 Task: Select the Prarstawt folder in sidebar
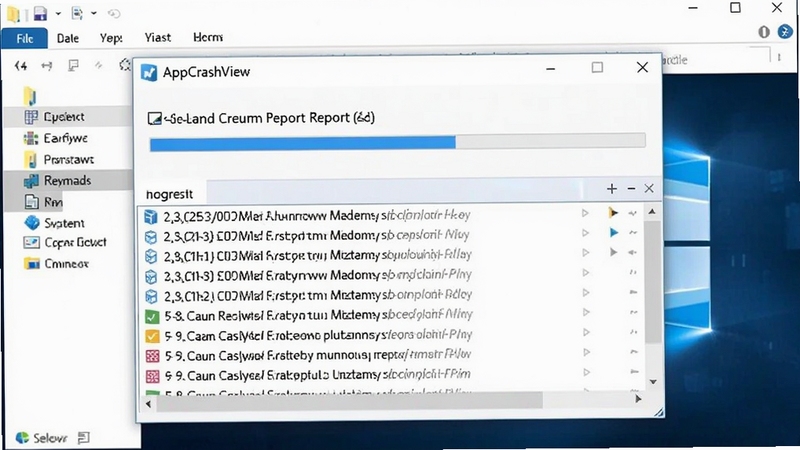59,160
